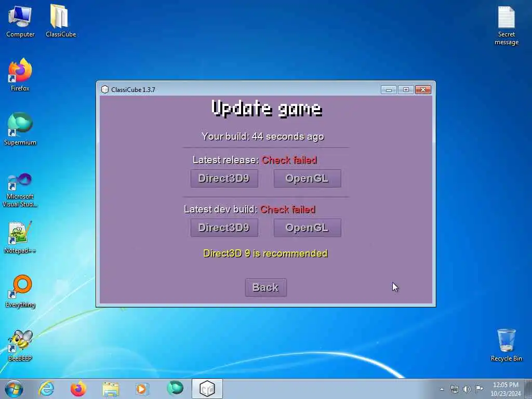Image resolution: width=532 pixels, height=399 pixels.
Task: Download OpenGL latest release build
Action: (x=308, y=179)
